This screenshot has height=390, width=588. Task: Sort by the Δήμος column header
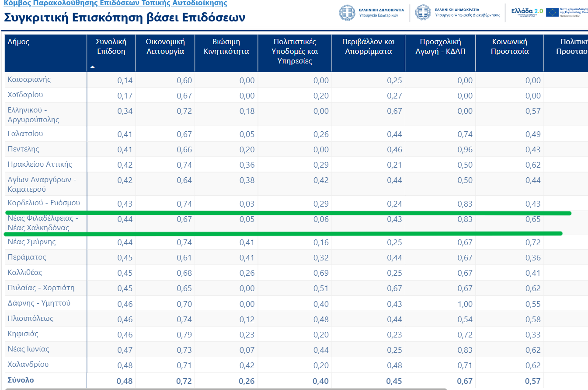18,42
